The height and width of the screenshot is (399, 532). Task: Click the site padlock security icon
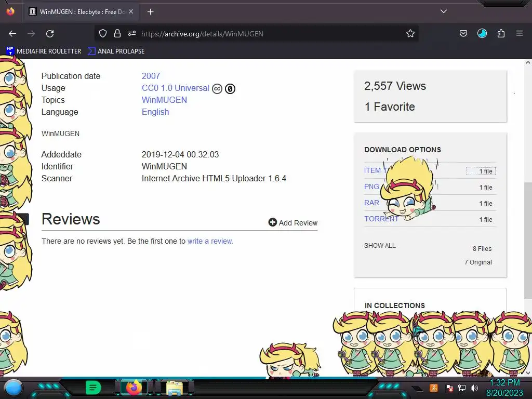117,33
